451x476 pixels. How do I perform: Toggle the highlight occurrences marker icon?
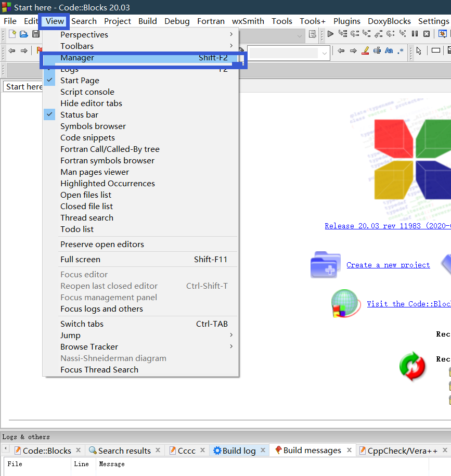[365, 50]
